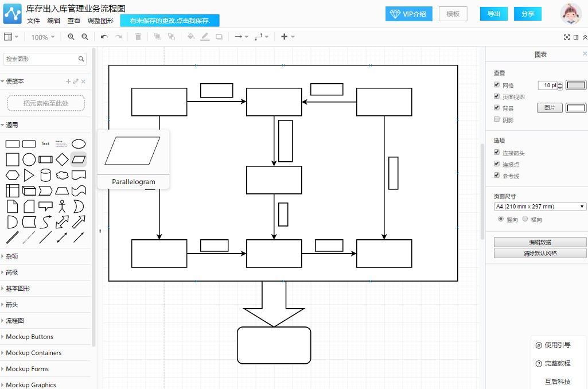
Task: Enable the 阴影 shadow checkbox
Action: click(x=496, y=119)
